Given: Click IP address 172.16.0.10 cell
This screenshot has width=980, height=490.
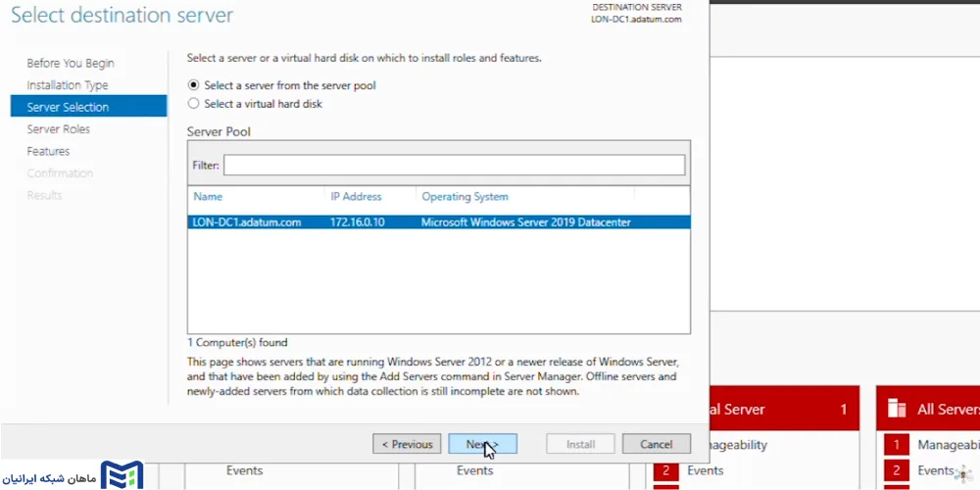Looking at the screenshot, I should point(357,221).
